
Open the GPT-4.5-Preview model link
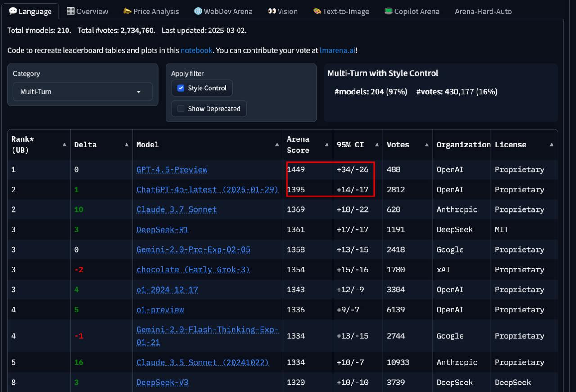click(172, 170)
